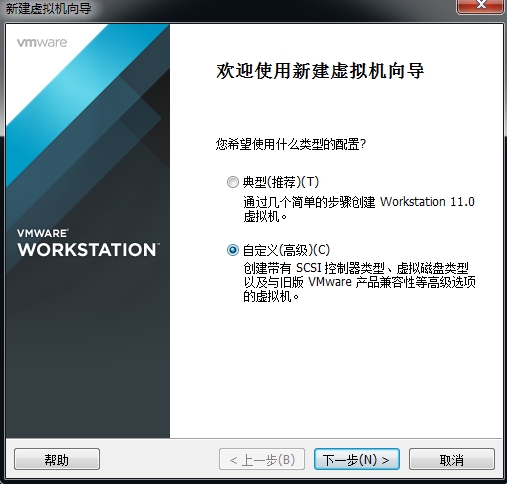Image resolution: width=507 pixels, height=484 pixels.
Task: Click the 欢迎使用新建虚拟机向导 heading
Action: pyautogui.click(x=320, y=71)
